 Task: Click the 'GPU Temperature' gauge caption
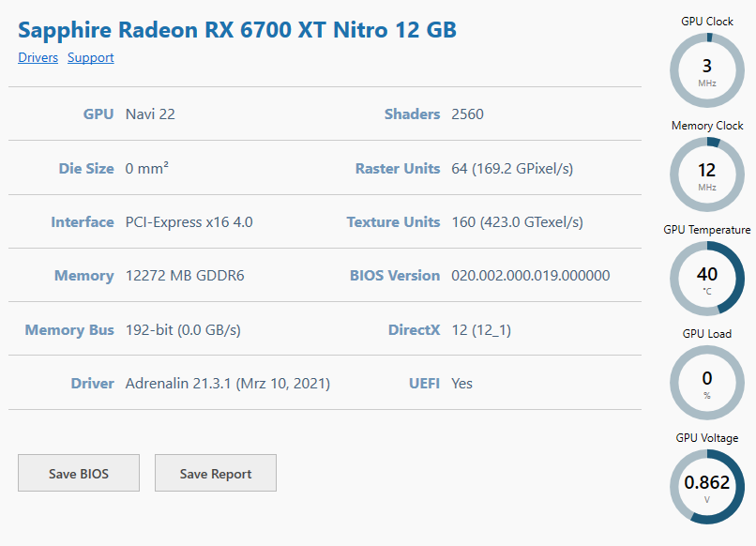coord(707,230)
